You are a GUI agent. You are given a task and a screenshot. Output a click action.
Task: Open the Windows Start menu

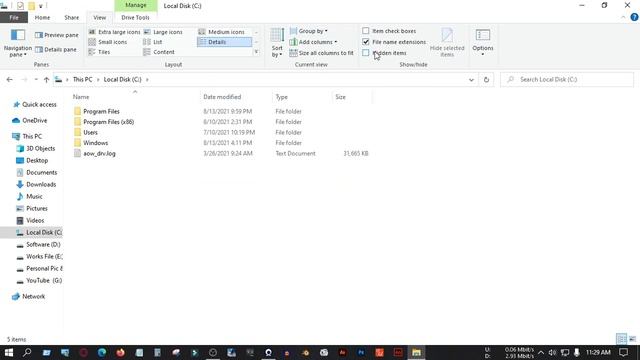click(9, 352)
